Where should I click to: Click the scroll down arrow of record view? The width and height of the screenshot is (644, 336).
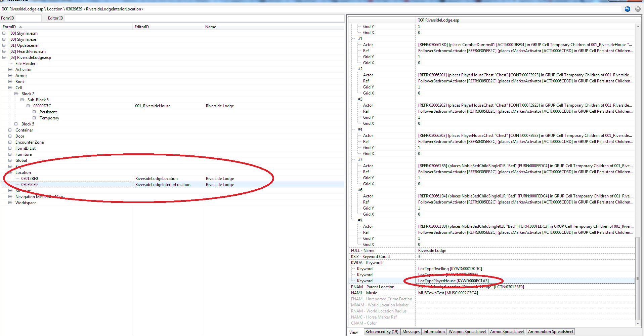click(x=638, y=324)
